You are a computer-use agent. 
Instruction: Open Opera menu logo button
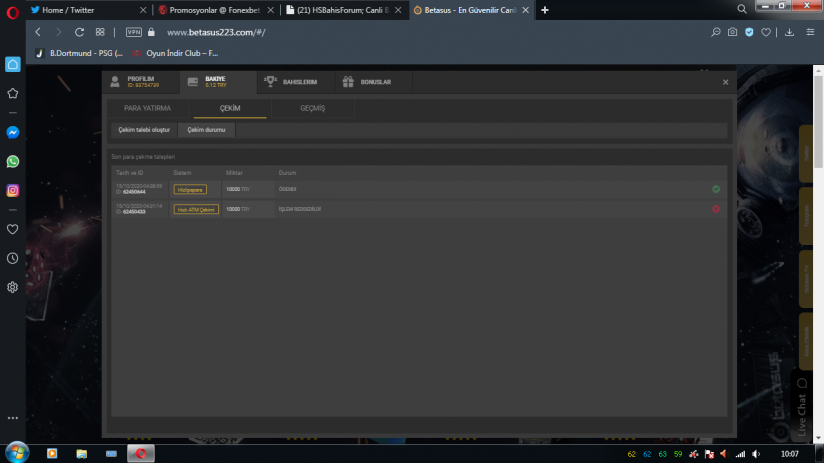13,12
